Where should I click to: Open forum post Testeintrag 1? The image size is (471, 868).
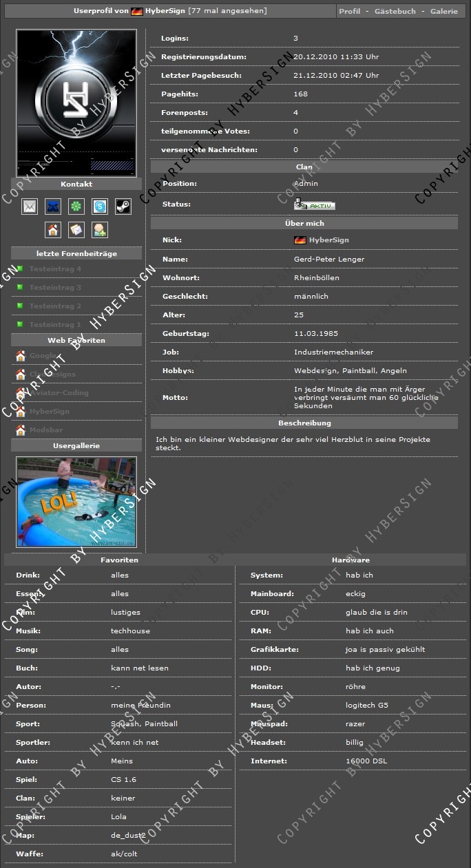pyautogui.click(x=55, y=325)
